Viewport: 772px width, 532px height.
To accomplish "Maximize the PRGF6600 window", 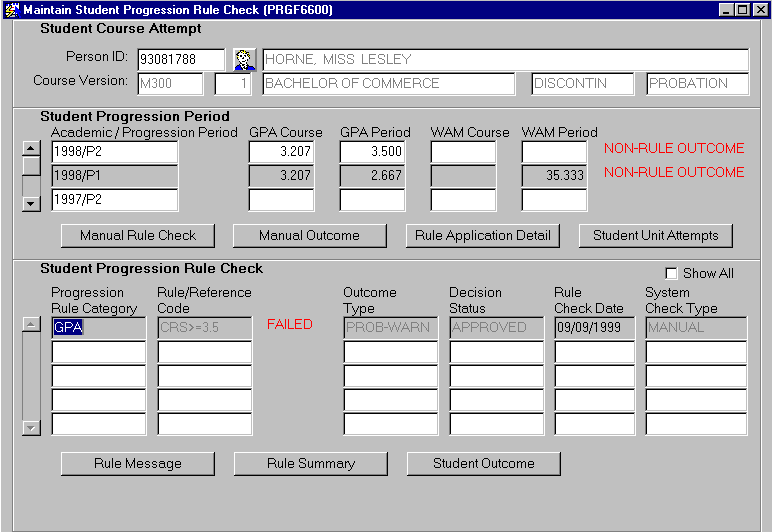I will coord(742,9).
